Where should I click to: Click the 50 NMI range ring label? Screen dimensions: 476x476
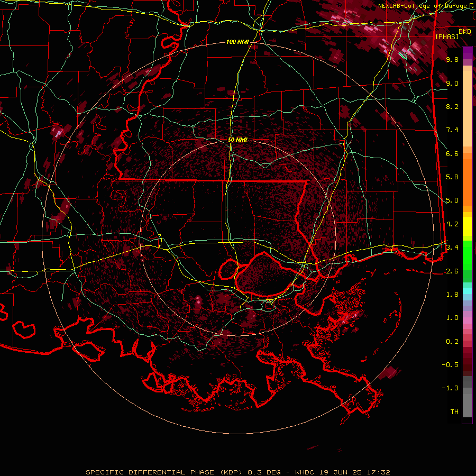click(x=237, y=140)
